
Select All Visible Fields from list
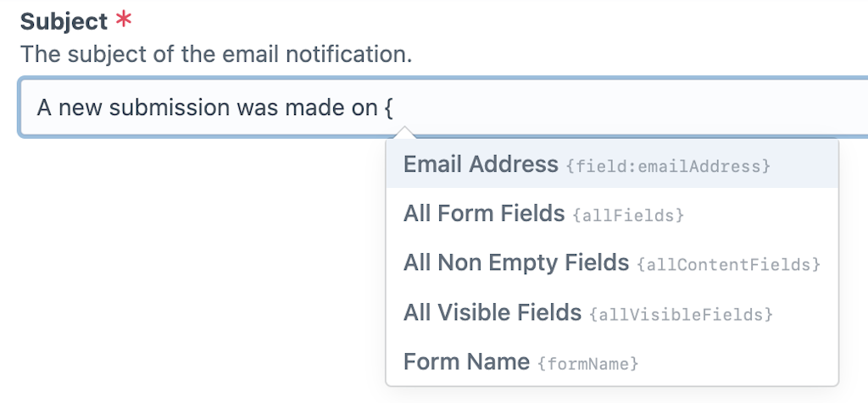[492, 313]
